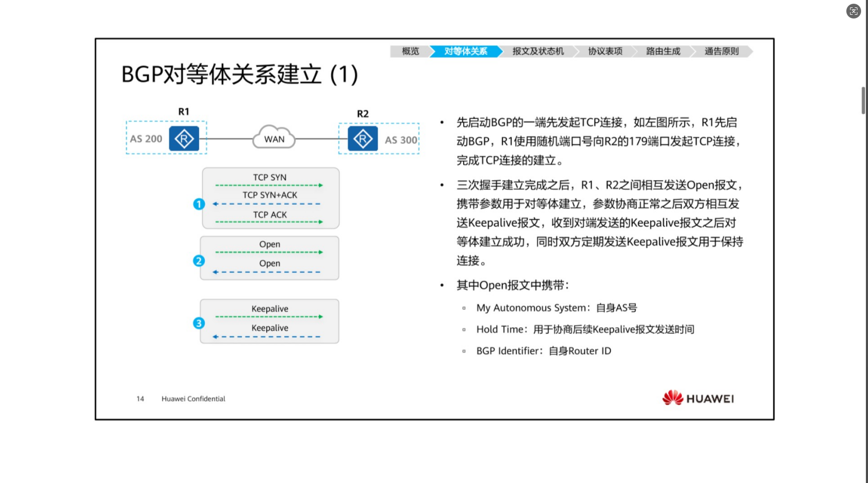Screen dimensions: 868x483
Task: Click the BGP Identifier bullet text
Action: [x=544, y=351]
